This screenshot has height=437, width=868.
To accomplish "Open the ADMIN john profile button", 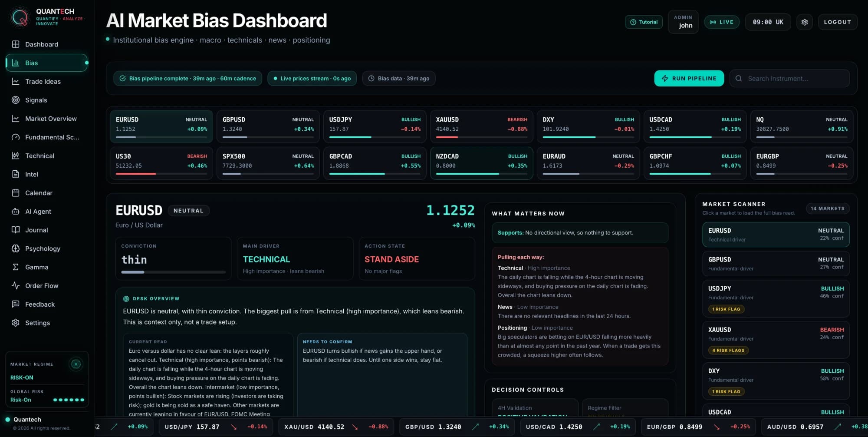I will pyautogui.click(x=683, y=22).
